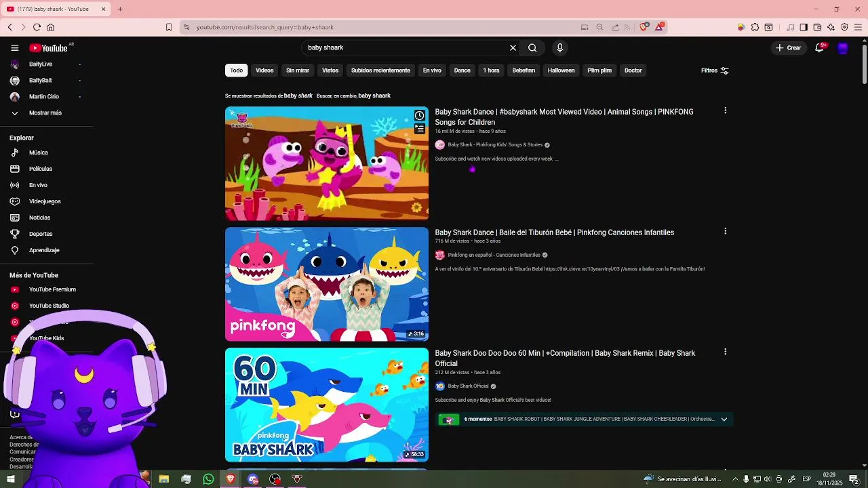Go to Aprendizaje in sidebar
This screenshot has width=868, height=488.
coord(45,250)
